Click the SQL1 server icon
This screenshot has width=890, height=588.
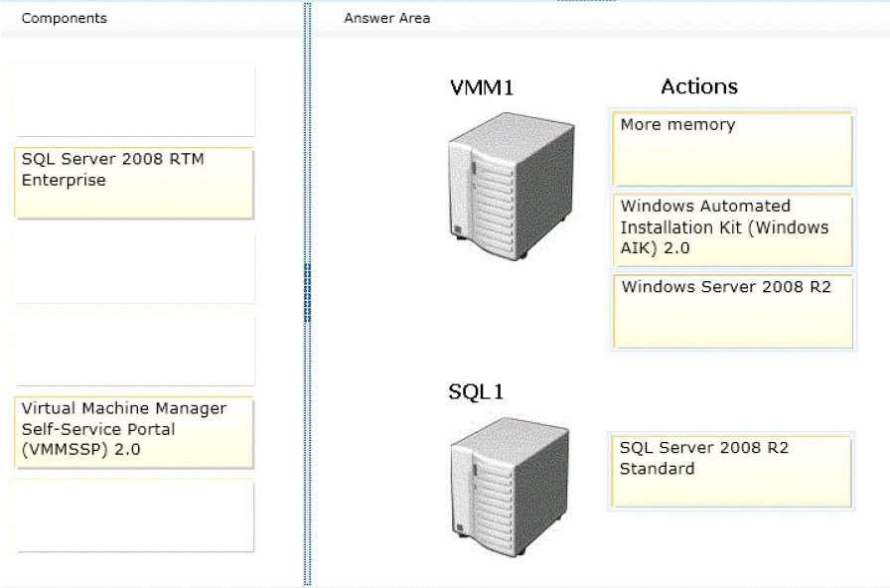coord(510,487)
